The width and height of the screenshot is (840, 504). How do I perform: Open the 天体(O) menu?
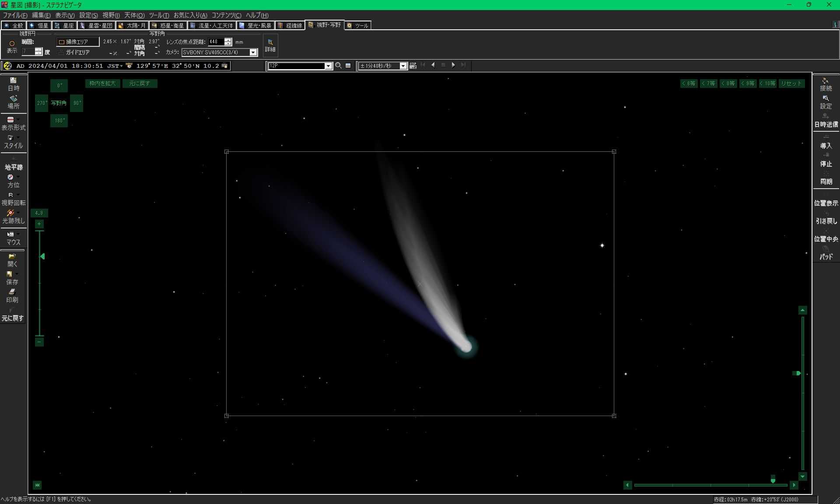[x=134, y=15]
